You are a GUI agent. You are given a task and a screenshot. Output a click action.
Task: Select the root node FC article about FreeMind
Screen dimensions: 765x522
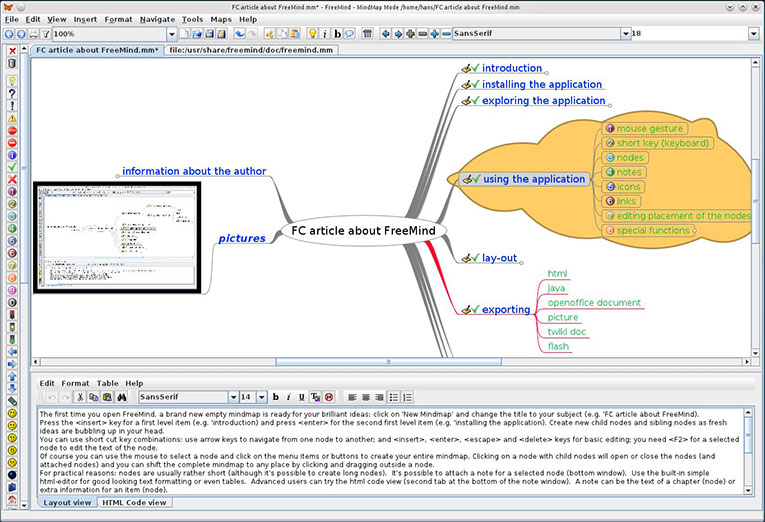363,231
